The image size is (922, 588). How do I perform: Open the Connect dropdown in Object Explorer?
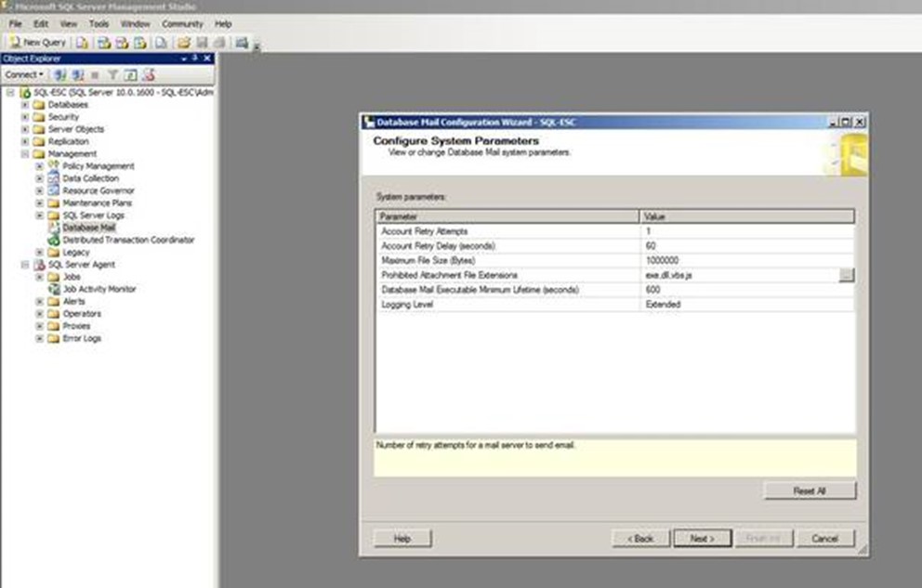pyautogui.click(x=24, y=74)
